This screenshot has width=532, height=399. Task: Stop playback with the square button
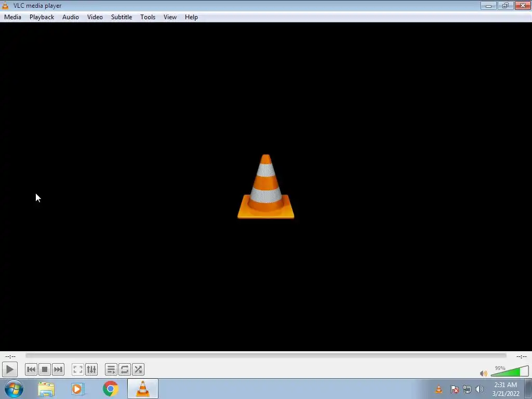[x=45, y=369]
